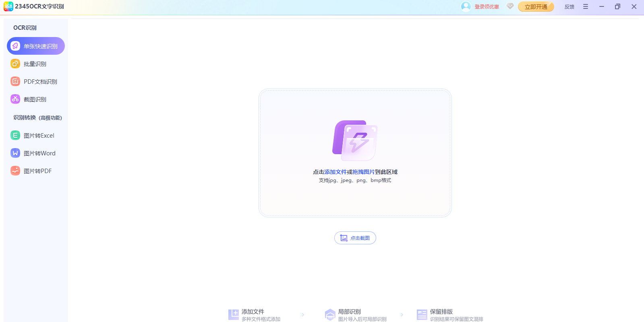Select 图片转PDF conversion
Viewport: 644px width, 322px height.
[37, 171]
